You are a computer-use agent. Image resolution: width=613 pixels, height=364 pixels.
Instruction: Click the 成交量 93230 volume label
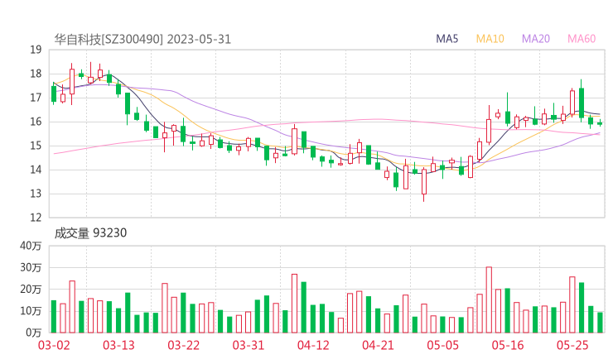point(90,233)
